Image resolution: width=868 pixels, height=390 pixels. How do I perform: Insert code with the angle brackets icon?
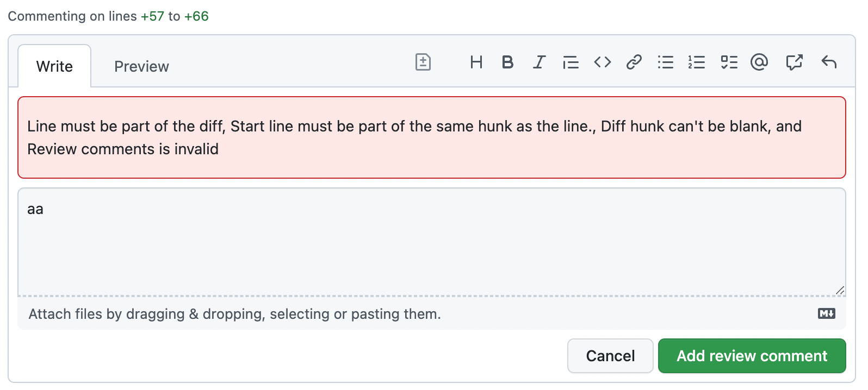(x=603, y=62)
